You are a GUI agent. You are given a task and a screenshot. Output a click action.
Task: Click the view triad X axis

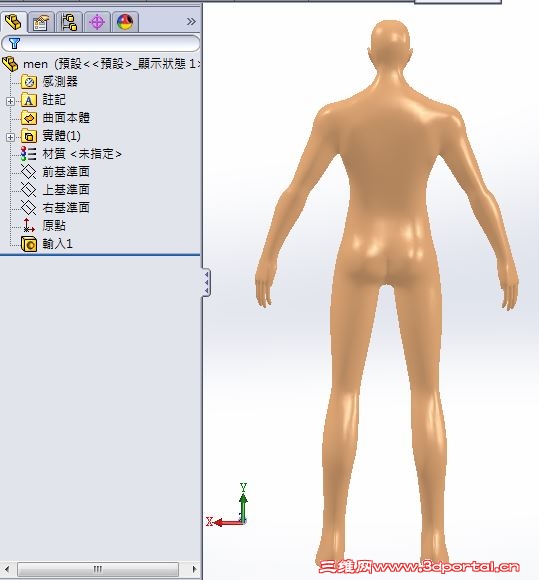(x=224, y=522)
